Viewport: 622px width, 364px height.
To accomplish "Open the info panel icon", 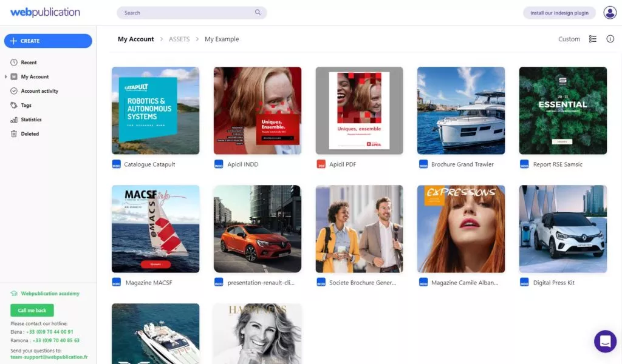I will click(x=610, y=39).
